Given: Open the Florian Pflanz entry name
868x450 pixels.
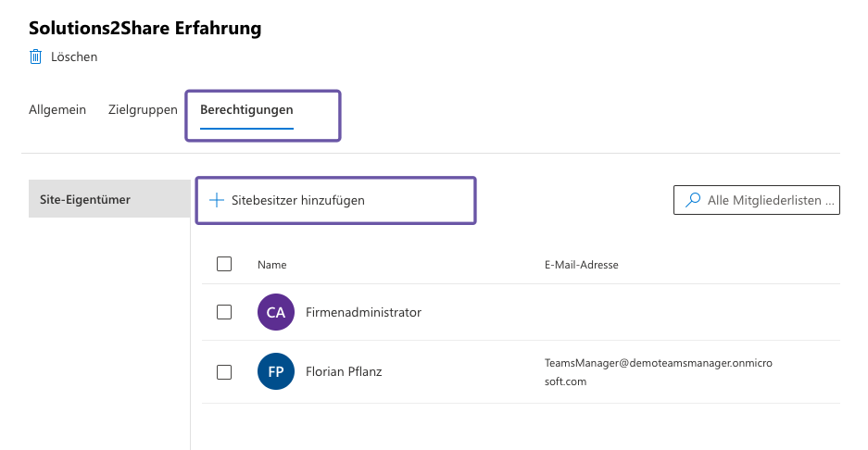Looking at the screenshot, I should click(x=344, y=371).
